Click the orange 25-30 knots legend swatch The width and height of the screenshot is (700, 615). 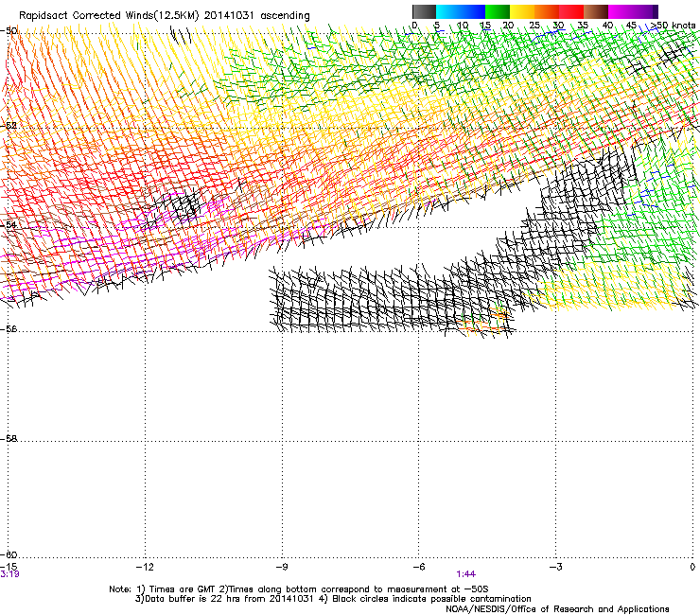(x=547, y=11)
